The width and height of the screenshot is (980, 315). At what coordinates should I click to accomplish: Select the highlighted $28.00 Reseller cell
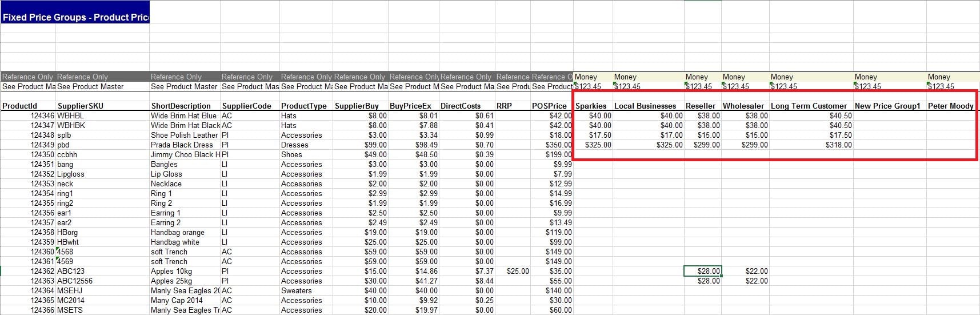(703, 271)
